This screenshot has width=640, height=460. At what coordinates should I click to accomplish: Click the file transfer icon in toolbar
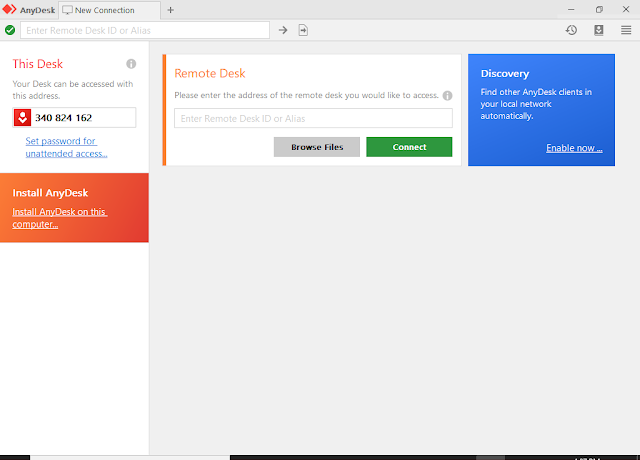[x=303, y=30]
